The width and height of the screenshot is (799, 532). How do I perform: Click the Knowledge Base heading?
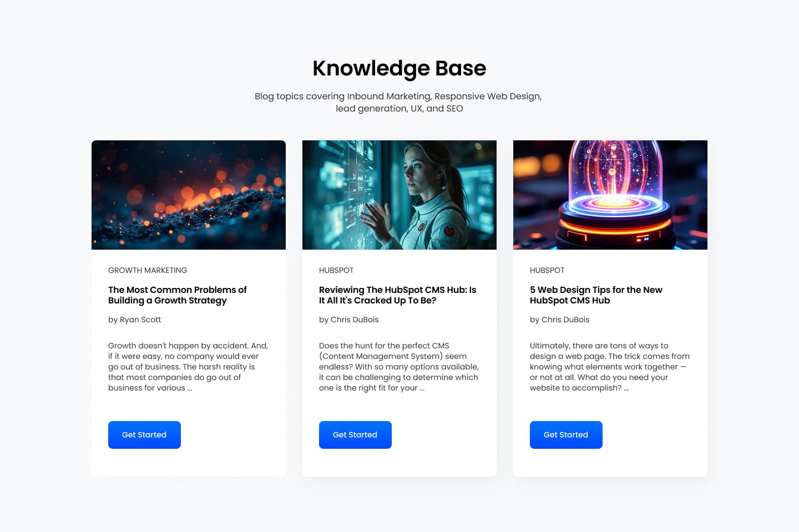pos(399,68)
